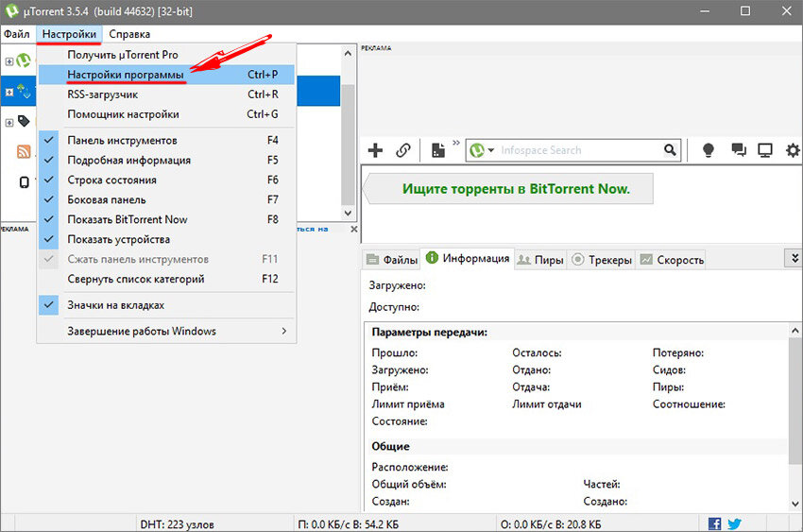Switch to the Информация tab
The width and height of the screenshot is (803, 532).
pyautogui.click(x=467, y=258)
